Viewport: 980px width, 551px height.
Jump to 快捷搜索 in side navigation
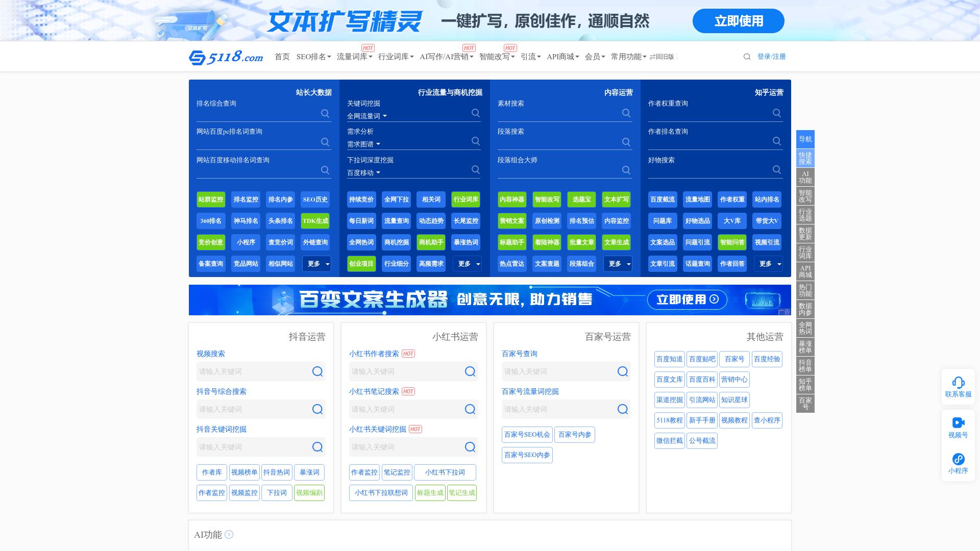(x=805, y=158)
